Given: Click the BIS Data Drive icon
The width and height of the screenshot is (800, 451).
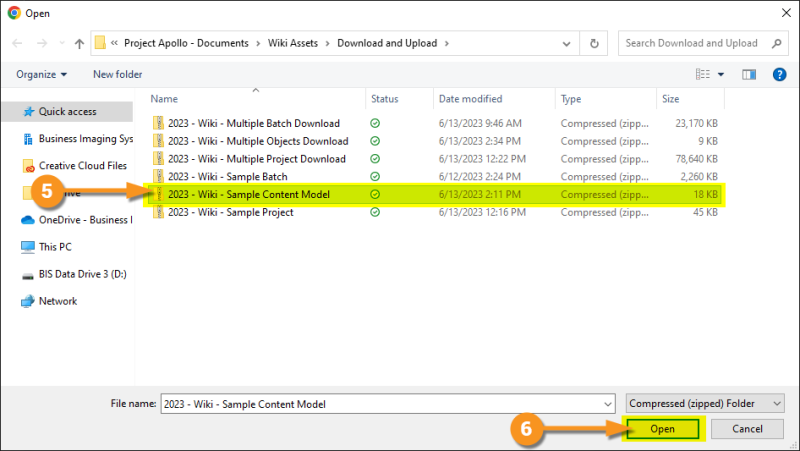Looking at the screenshot, I should point(28,275).
